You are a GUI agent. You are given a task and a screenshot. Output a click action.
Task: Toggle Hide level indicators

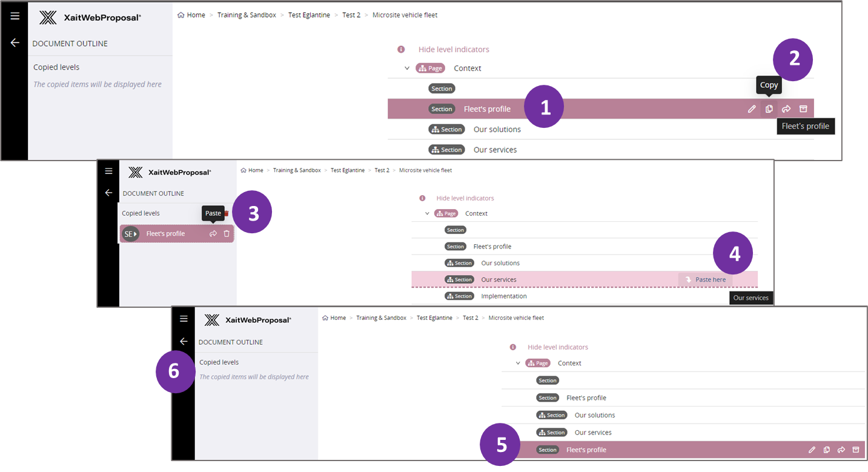453,49
